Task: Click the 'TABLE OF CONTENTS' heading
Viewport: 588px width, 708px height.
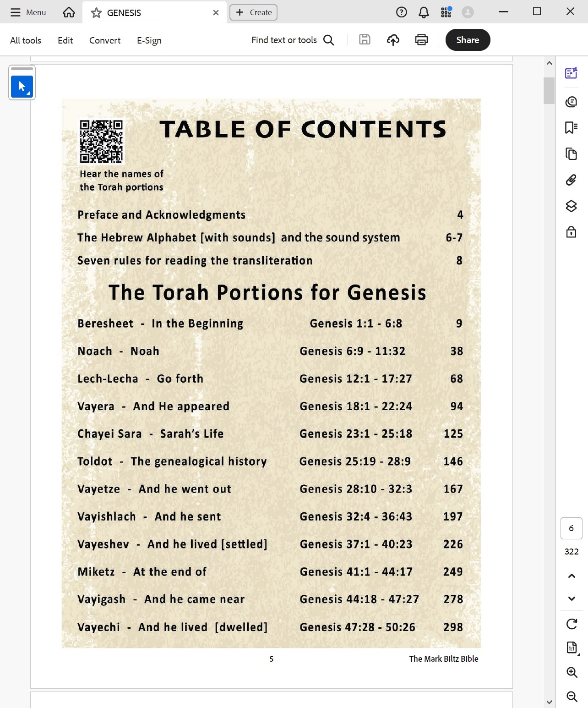Action: (303, 129)
